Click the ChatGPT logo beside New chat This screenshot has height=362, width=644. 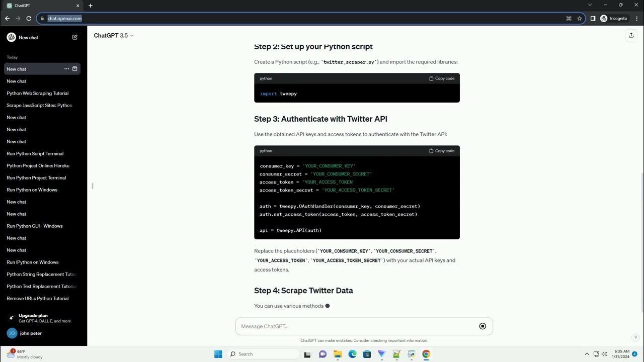point(11,37)
